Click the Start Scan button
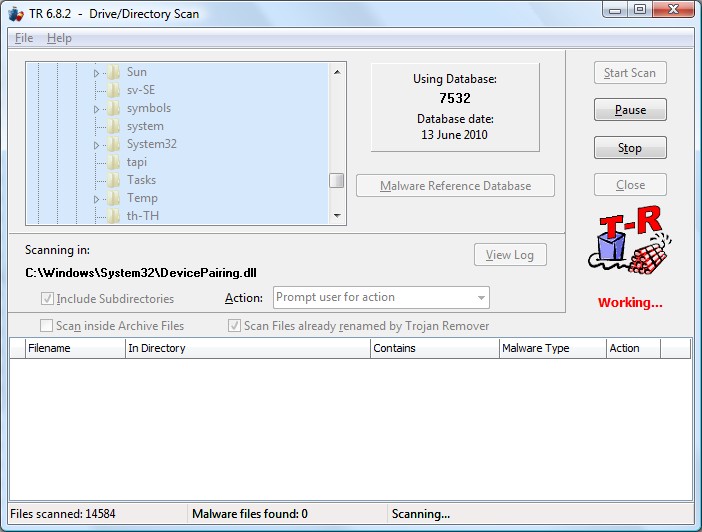Image resolution: width=702 pixels, height=532 pixels. coord(630,73)
